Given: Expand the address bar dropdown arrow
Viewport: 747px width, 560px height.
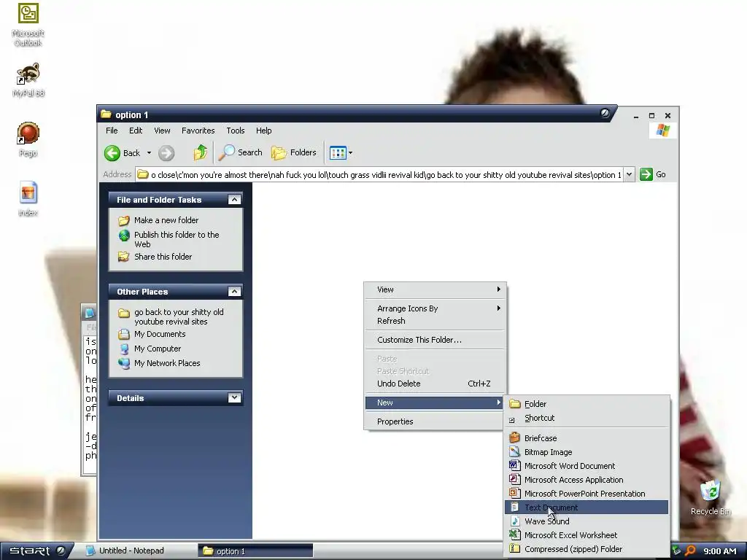Looking at the screenshot, I should [630, 174].
